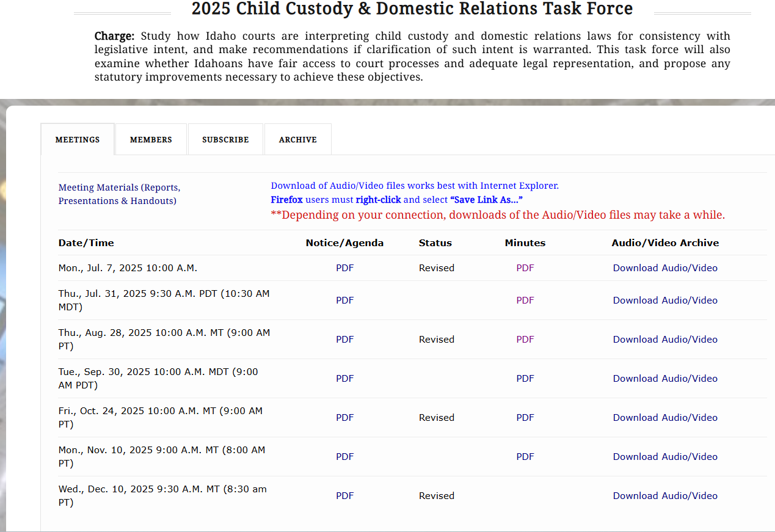Open Aug. 28 Minutes PDF
The width and height of the screenshot is (775, 532).
coord(525,340)
